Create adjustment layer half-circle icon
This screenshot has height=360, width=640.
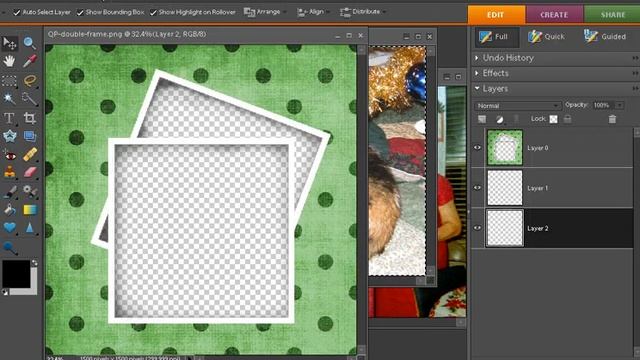[x=499, y=119]
